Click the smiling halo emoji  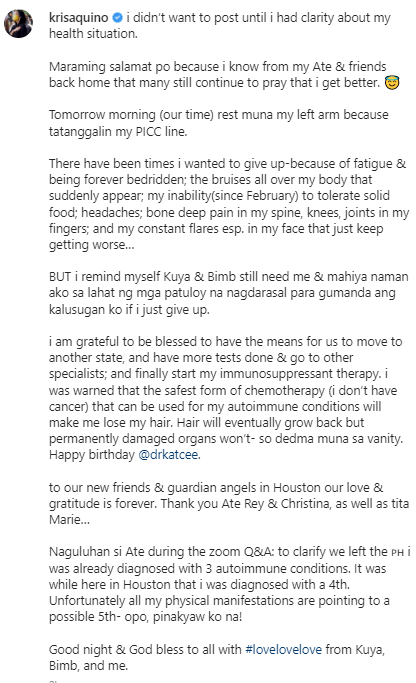(392, 82)
